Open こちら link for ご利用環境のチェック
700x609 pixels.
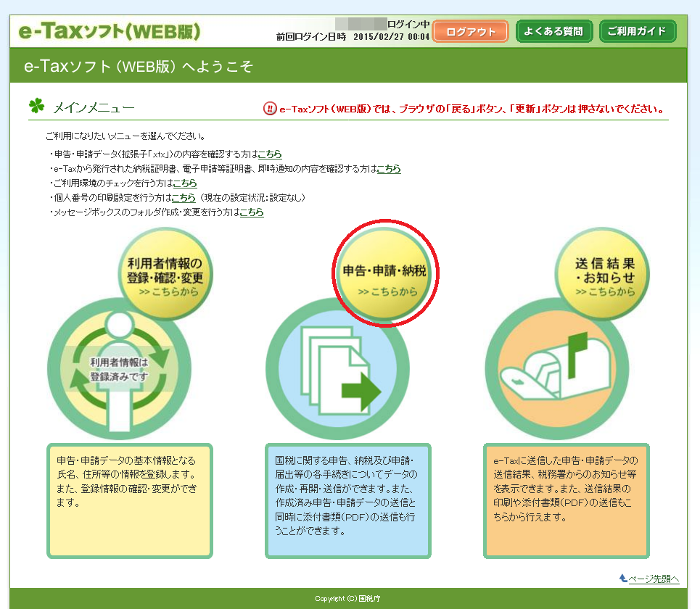click(x=185, y=183)
